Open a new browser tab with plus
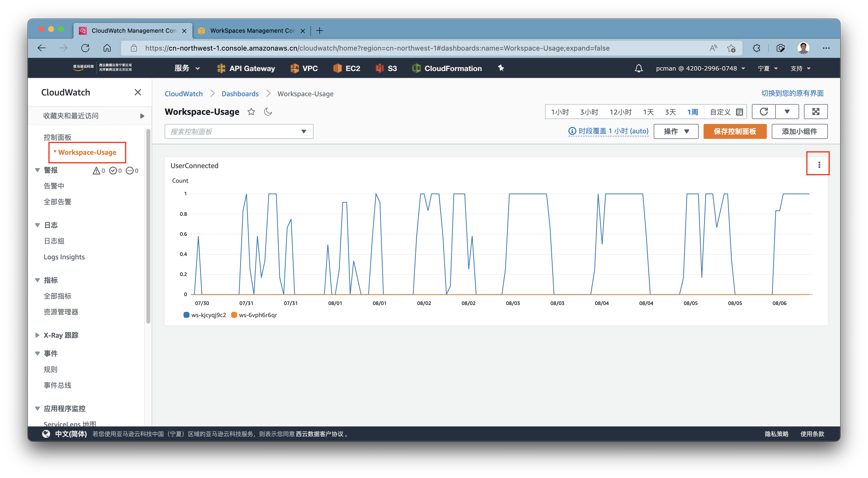Screen dimensions: 868x478 tap(320, 31)
